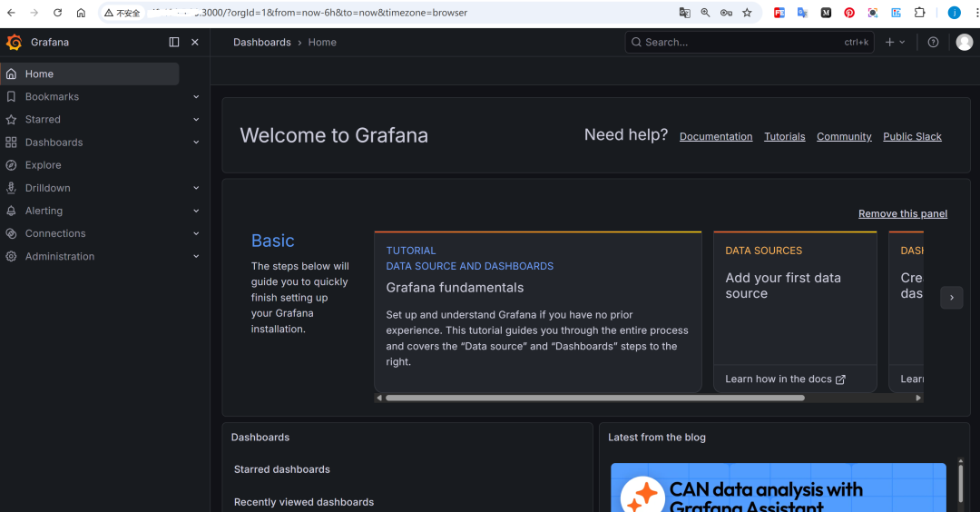The image size is (980, 512).
Task: Click the left arrow of cards scrollbar
Action: tap(378, 398)
